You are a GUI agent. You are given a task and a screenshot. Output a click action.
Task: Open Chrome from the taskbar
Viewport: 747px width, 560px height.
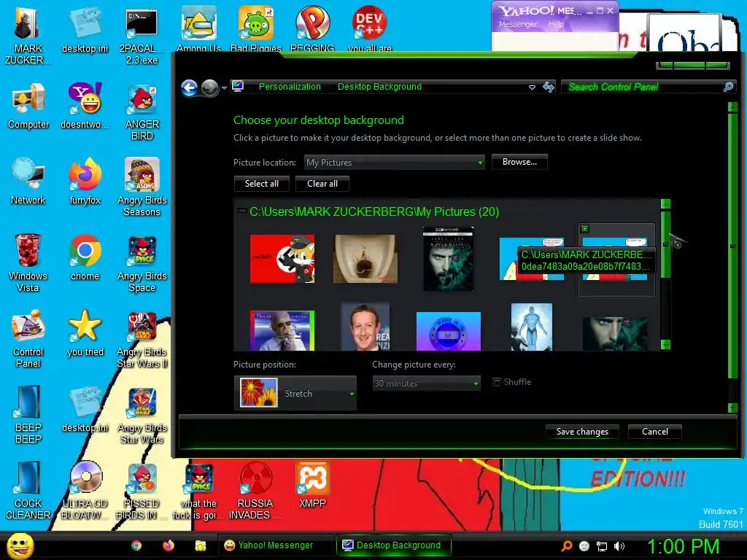coord(136,545)
